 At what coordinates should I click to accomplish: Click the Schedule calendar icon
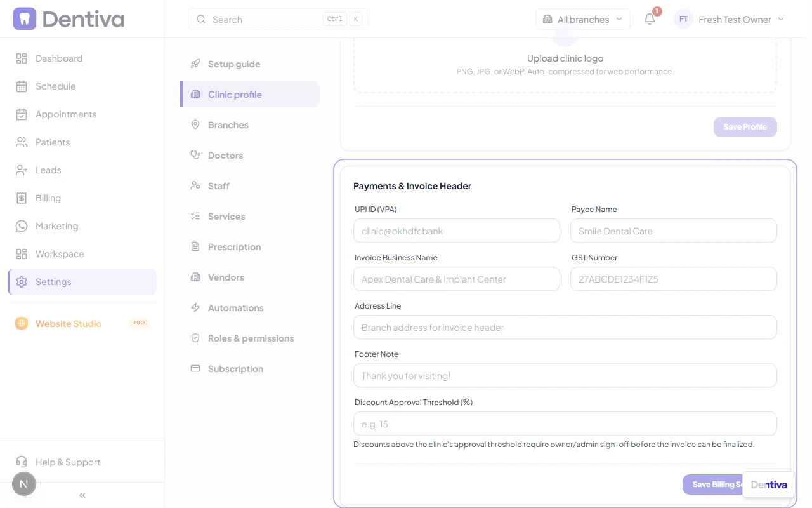[22, 86]
